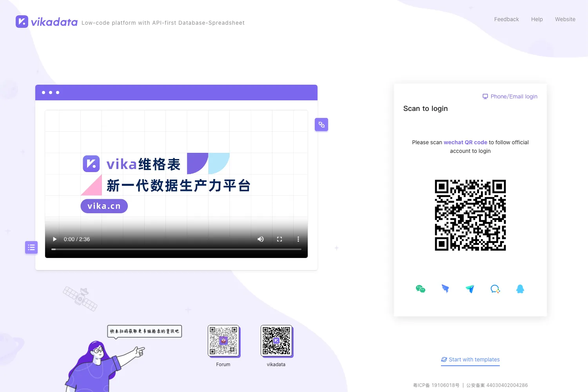Click the ICP 19106018 registration text

point(436,385)
